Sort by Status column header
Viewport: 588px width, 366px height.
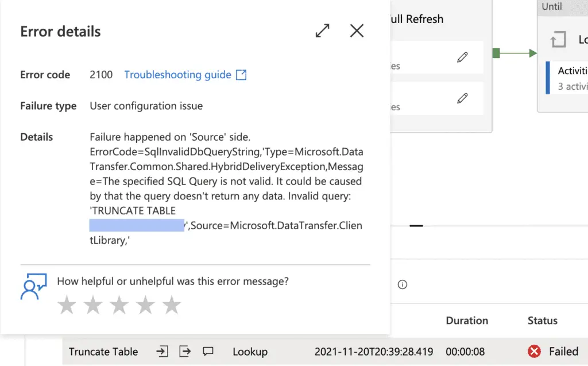pos(543,321)
